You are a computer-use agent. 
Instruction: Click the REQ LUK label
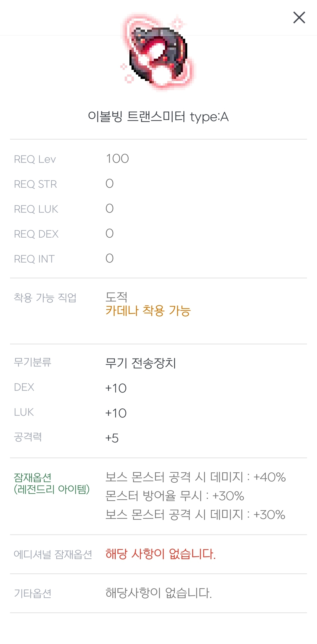pos(36,209)
